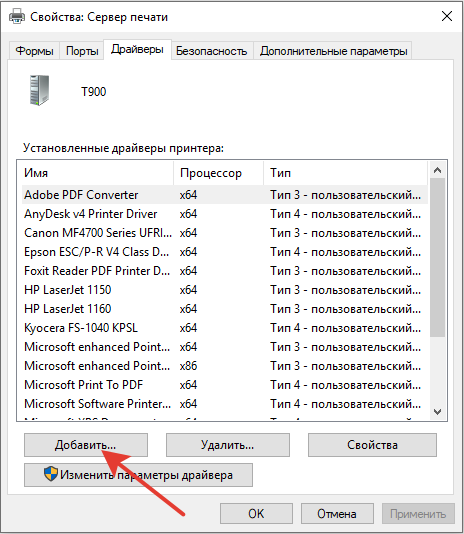Image resolution: width=464 pixels, height=534 pixels.
Task: Click the Удалить... button
Action: point(228,445)
